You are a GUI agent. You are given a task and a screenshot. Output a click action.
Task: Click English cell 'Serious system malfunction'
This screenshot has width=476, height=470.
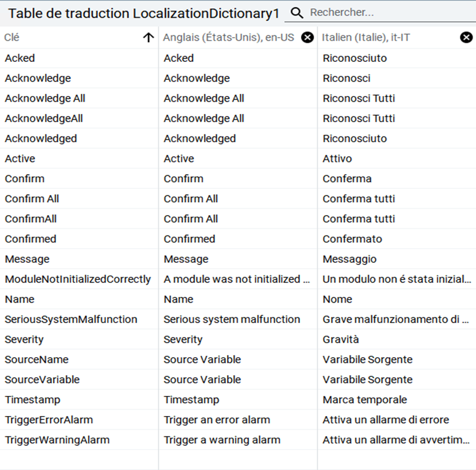232,319
